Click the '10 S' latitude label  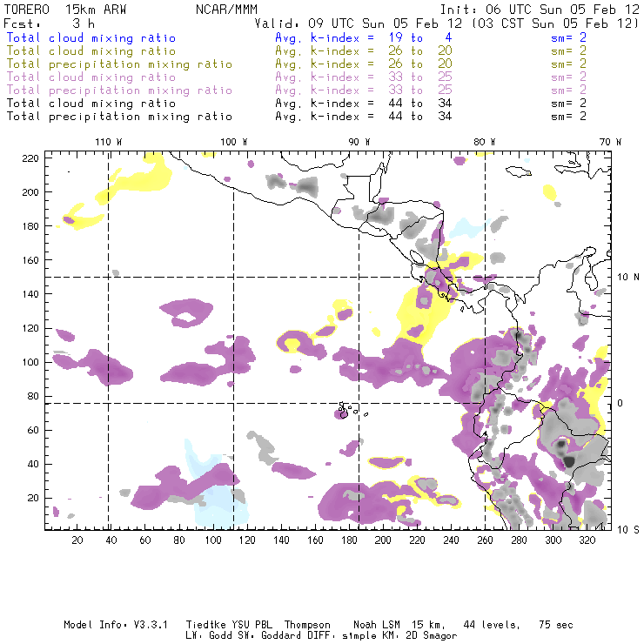click(x=628, y=530)
